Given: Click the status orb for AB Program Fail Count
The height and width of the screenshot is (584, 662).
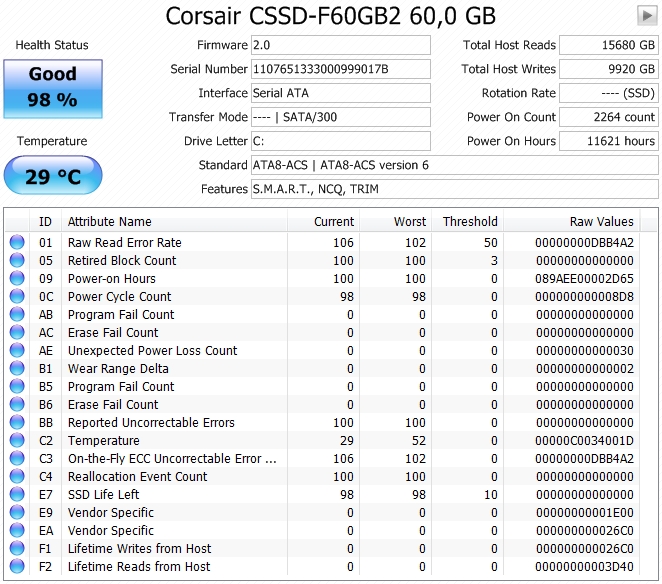Looking at the screenshot, I should [x=17, y=315].
